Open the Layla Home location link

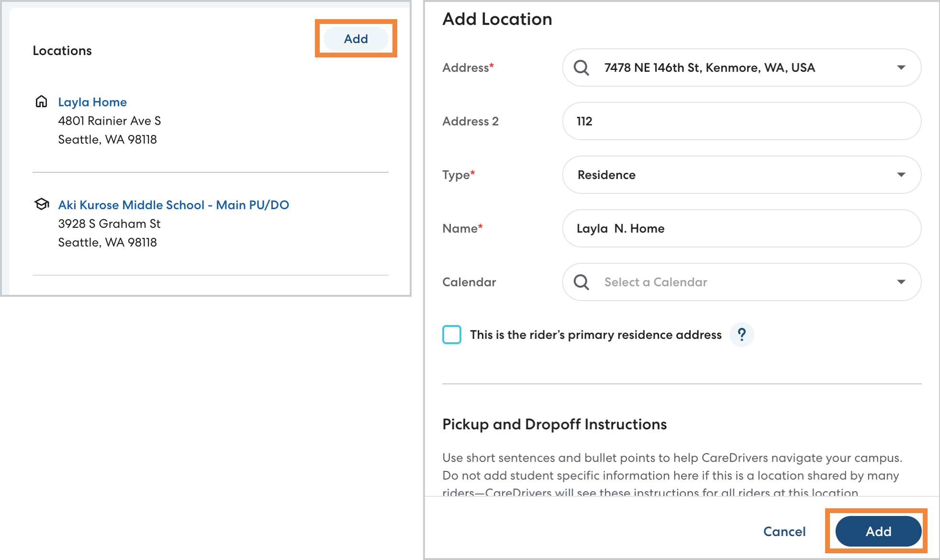click(x=92, y=102)
